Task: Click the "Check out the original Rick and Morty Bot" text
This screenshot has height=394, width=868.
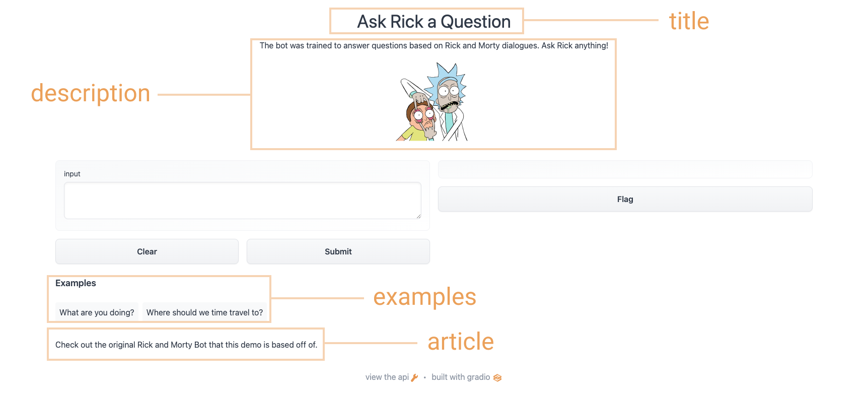Action: tap(186, 345)
